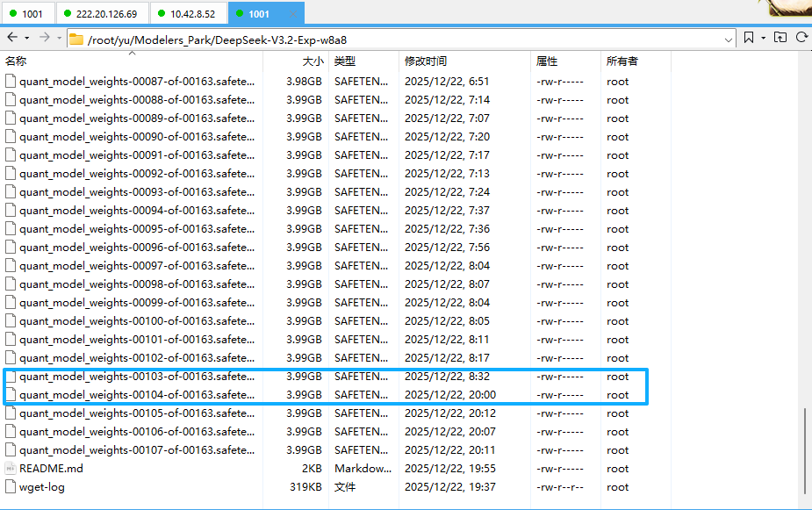812x510 pixels.
Task: Click the 319KB size of wget-log
Action: pyautogui.click(x=306, y=487)
